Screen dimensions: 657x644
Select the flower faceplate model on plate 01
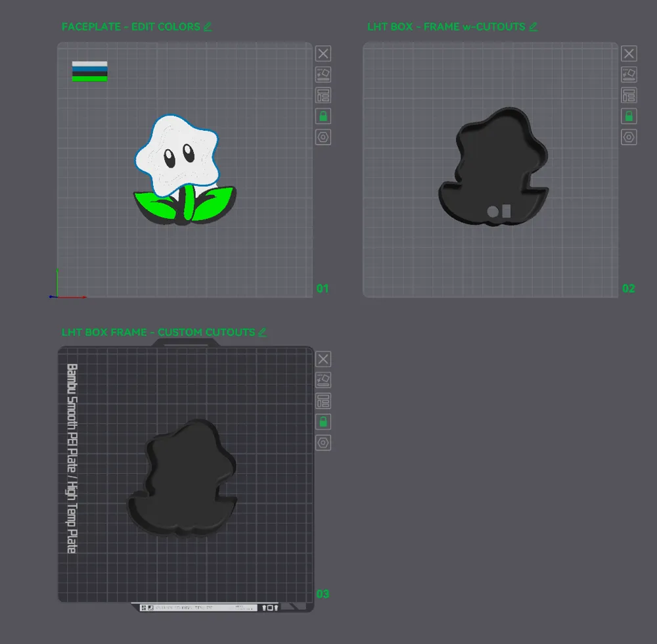point(185,170)
